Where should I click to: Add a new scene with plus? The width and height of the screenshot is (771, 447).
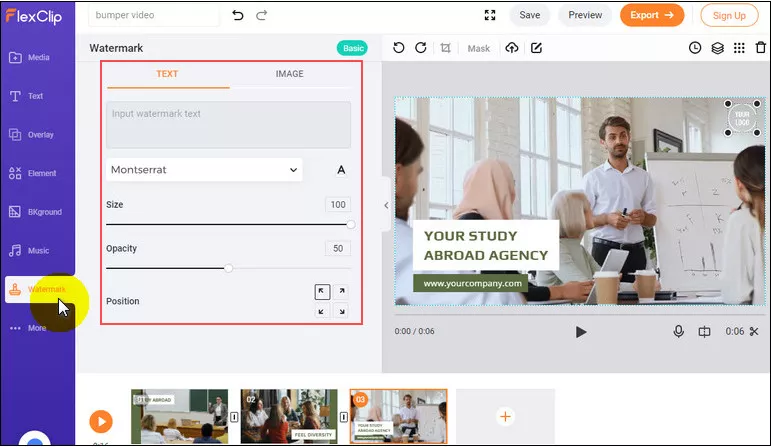click(505, 417)
